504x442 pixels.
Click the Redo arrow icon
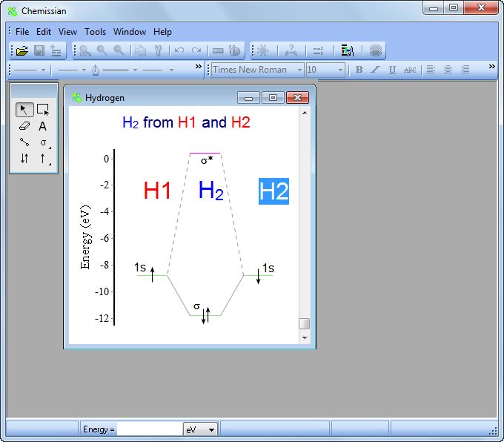196,50
